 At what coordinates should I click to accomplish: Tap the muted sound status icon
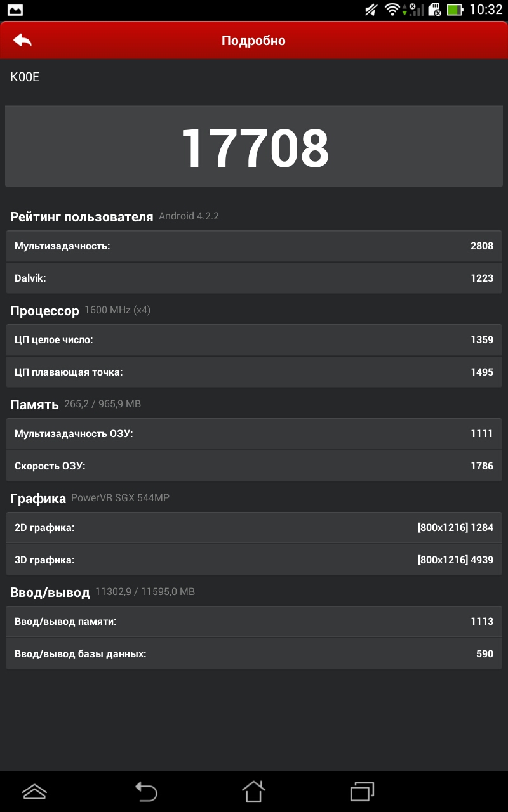point(371,10)
